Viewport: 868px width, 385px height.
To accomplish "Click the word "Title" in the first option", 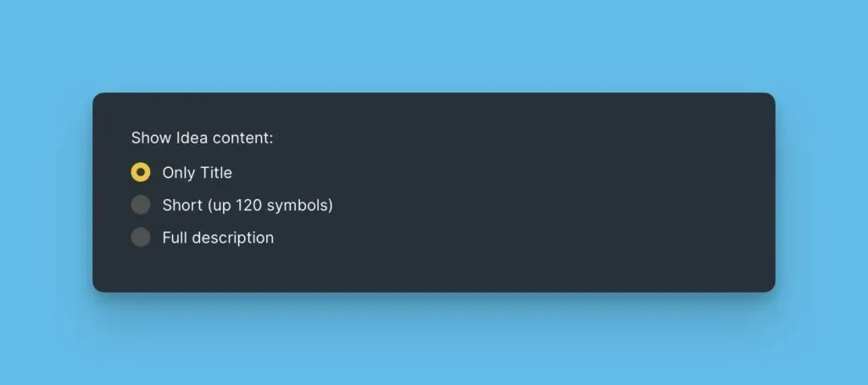I will tap(215, 173).
